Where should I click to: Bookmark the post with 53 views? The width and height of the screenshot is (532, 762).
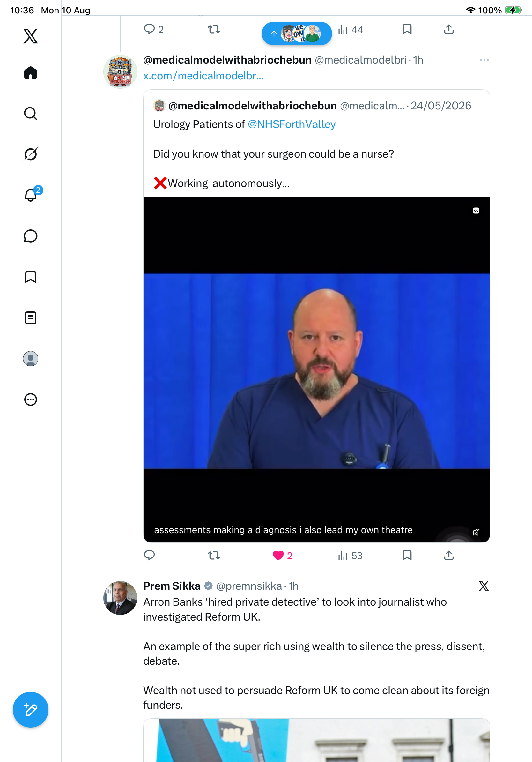pyautogui.click(x=407, y=555)
